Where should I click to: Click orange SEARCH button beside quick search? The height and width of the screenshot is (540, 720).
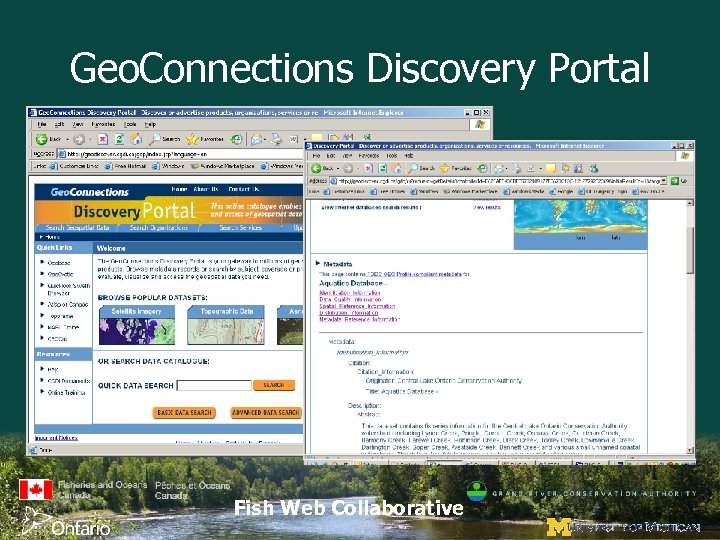click(x=274, y=385)
